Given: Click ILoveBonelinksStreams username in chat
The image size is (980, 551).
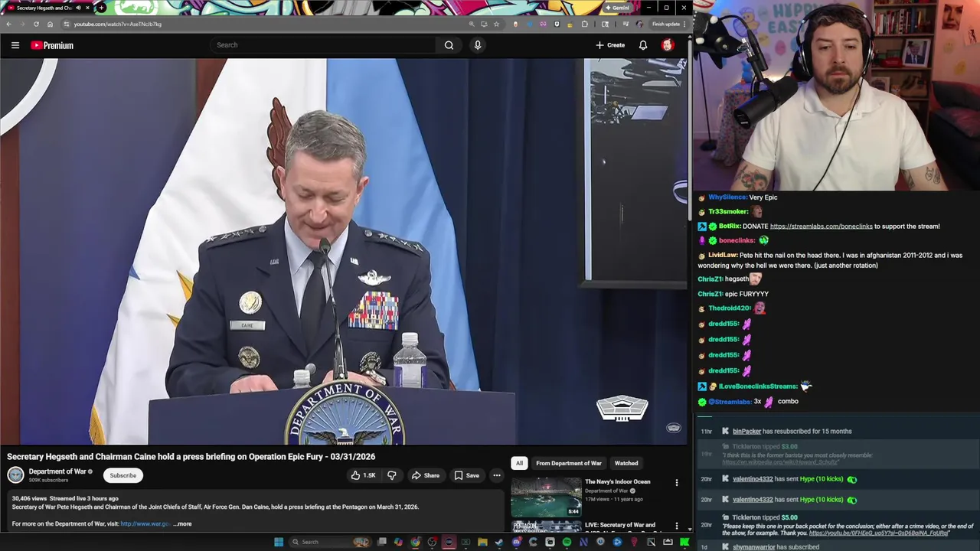Looking at the screenshot, I should click(x=758, y=386).
